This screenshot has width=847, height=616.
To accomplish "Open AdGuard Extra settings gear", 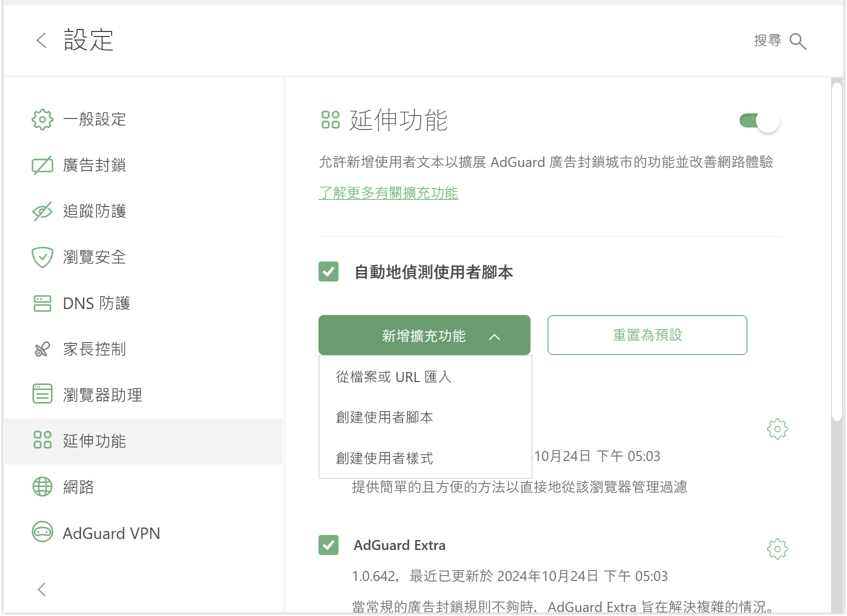I will pos(777,549).
